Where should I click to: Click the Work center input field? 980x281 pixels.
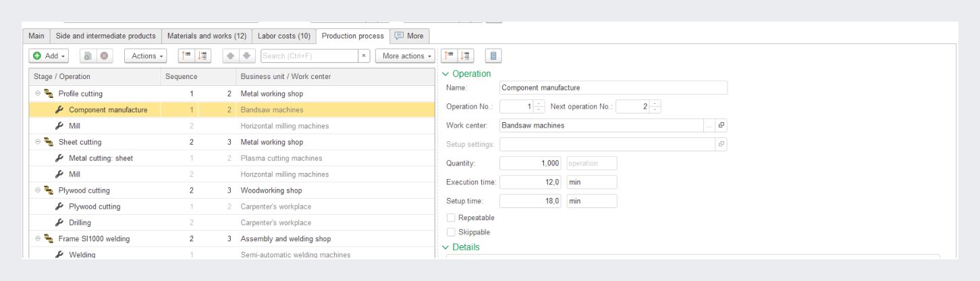(x=601, y=126)
